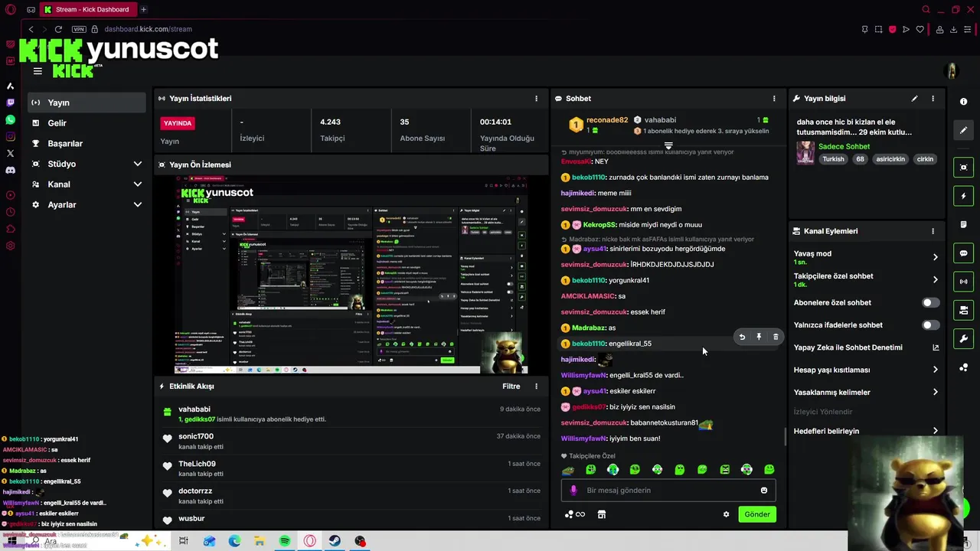Open the Yayın bilgisi three-dot menu
The height and width of the screenshot is (551, 980).
pos(933,99)
